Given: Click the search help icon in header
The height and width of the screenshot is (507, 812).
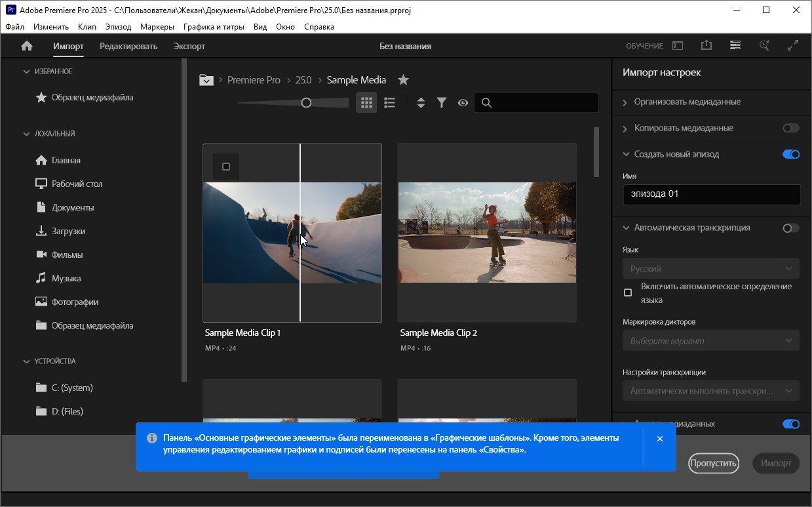Looking at the screenshot, I should coord(764,45).
